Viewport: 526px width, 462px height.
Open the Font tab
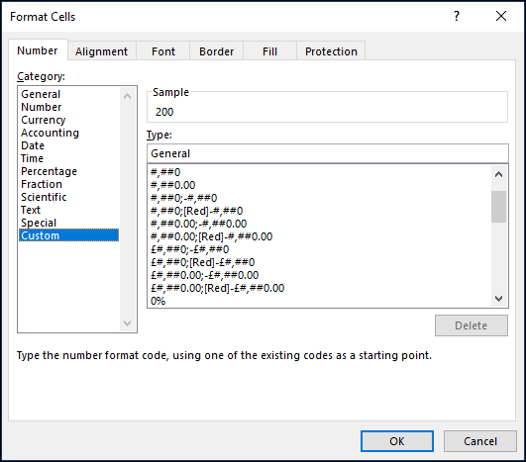tap(163, 51)
